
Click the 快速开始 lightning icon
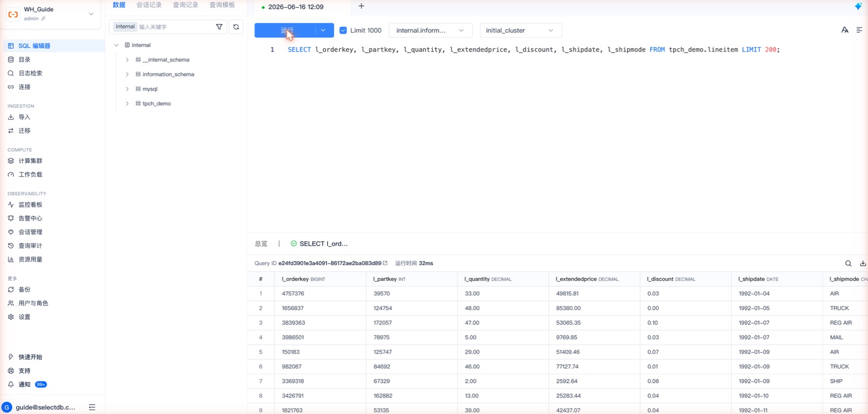point(11,357)
